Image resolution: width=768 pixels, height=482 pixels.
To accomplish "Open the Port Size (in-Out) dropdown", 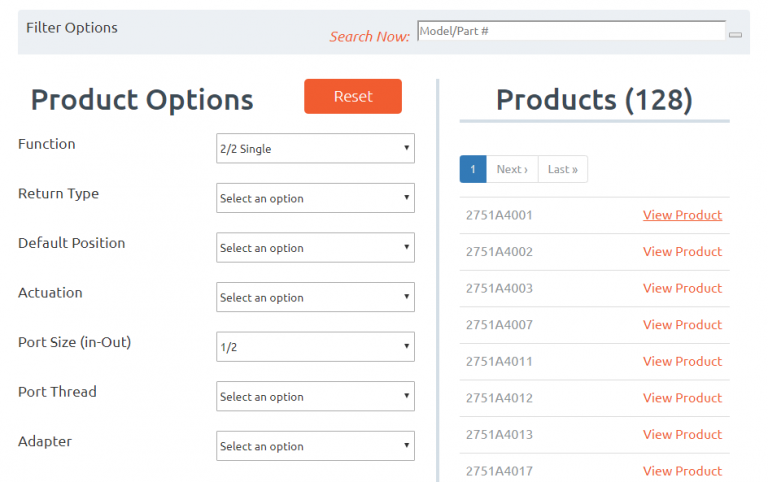I will [315, 347].
